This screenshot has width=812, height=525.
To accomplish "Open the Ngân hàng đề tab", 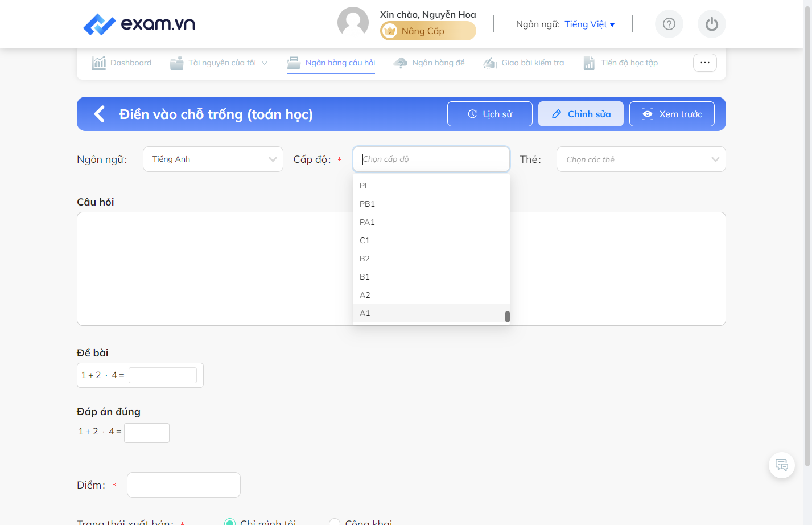I will [x=429, y=63].
